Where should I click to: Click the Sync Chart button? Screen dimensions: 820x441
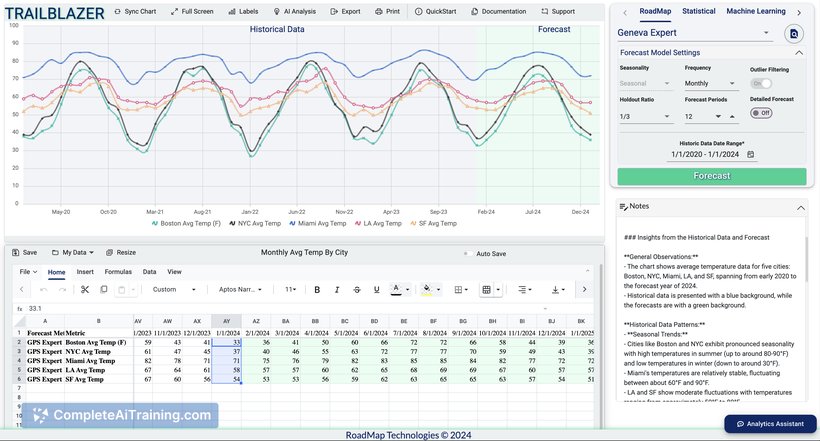(135, 11)
